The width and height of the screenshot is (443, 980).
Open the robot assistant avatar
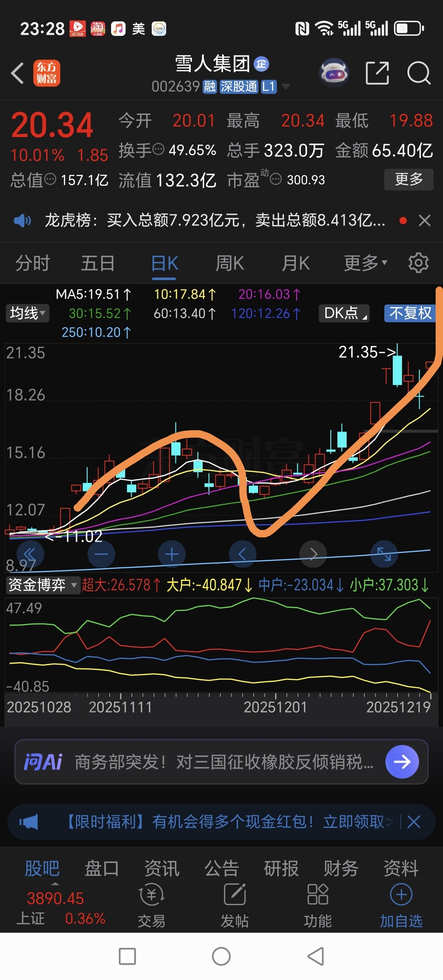coord(334,73)
